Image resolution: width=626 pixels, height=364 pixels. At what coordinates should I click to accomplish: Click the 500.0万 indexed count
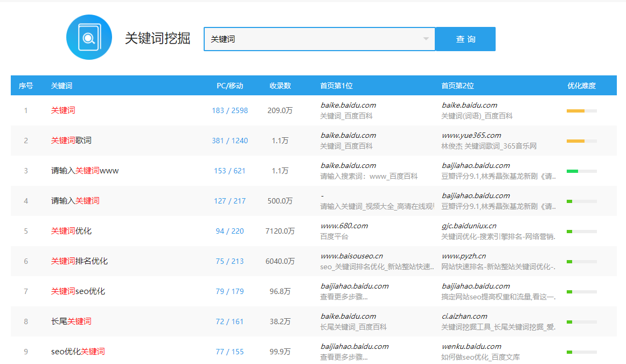(x=280, y=201)
